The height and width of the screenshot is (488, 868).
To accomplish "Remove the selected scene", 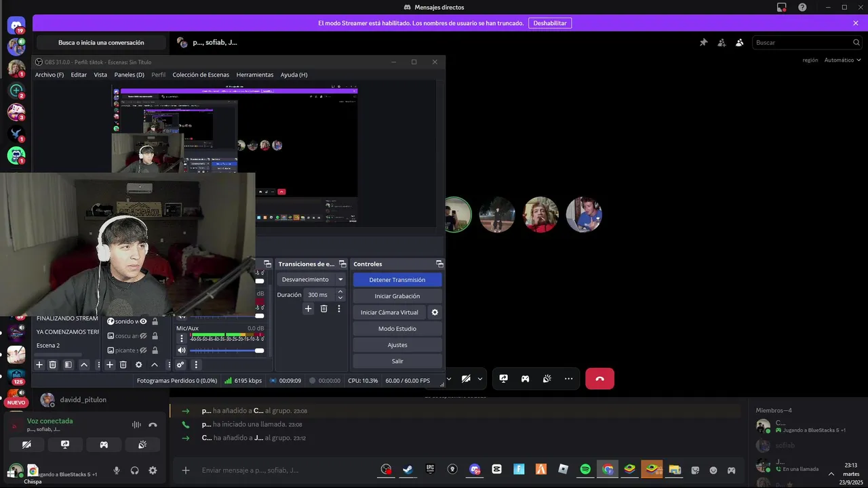I will (x=53, y=365).
